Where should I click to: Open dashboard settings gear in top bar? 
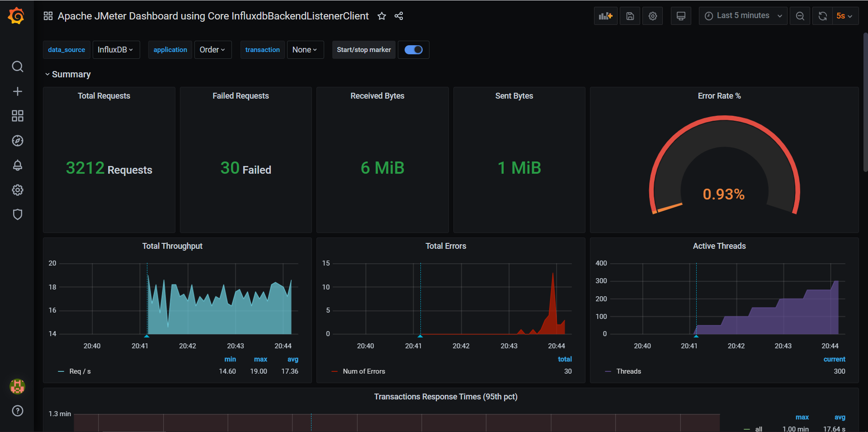point(652,16)
